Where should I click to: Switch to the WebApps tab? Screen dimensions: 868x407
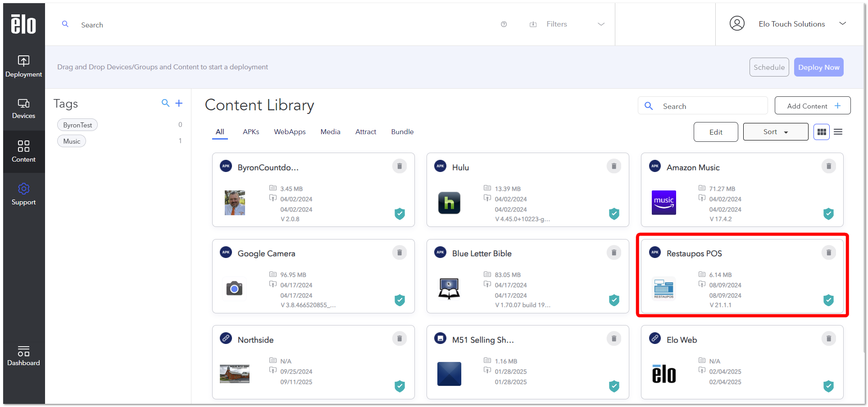click(x=290, y=132)
